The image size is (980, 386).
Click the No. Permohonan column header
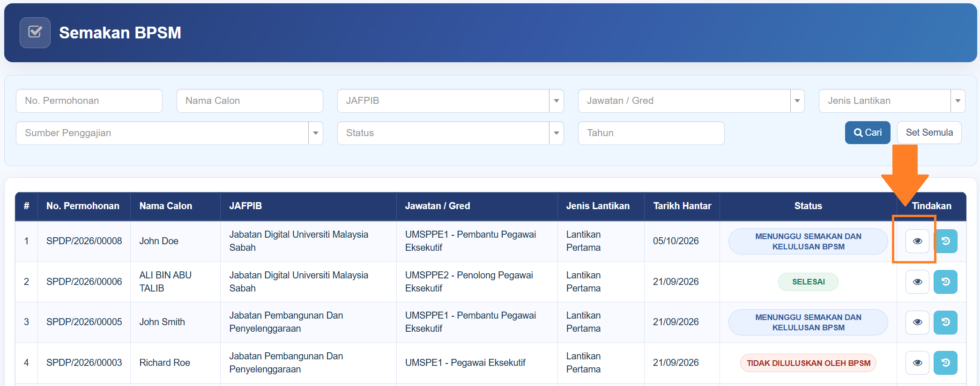83,206
